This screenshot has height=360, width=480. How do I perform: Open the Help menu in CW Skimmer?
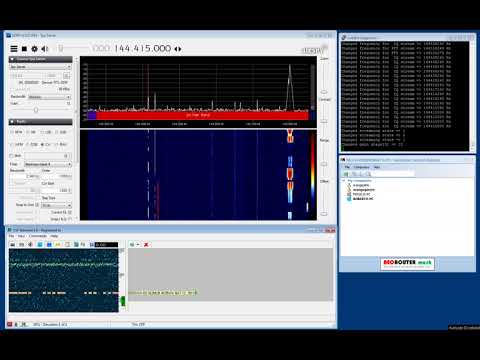(x=54, y=236)
